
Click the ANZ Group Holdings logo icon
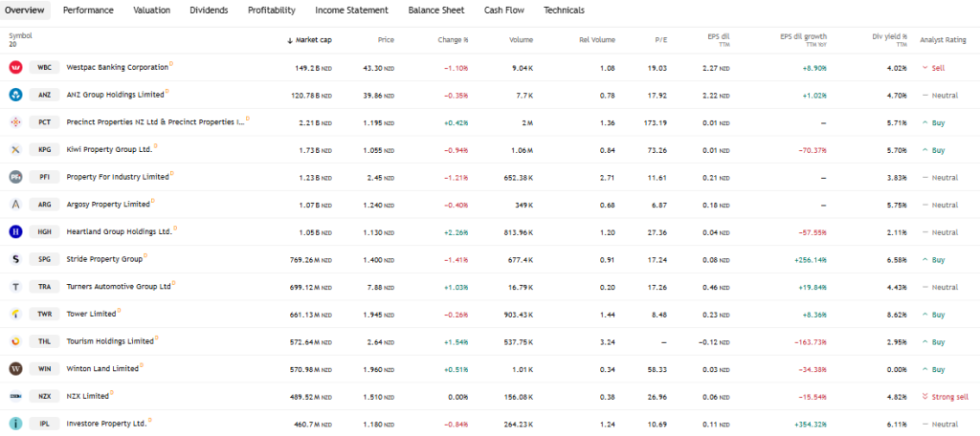point(15,95)
